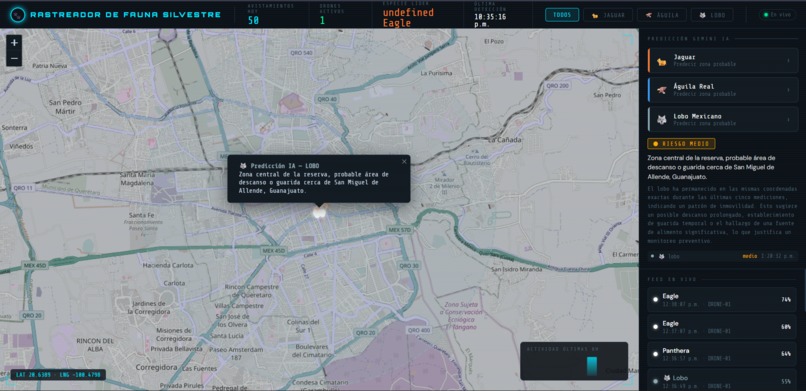Zoom out the map with minus button
This screenshot has height=391, width=806.
pyautogui.click(x=14, y=59)
